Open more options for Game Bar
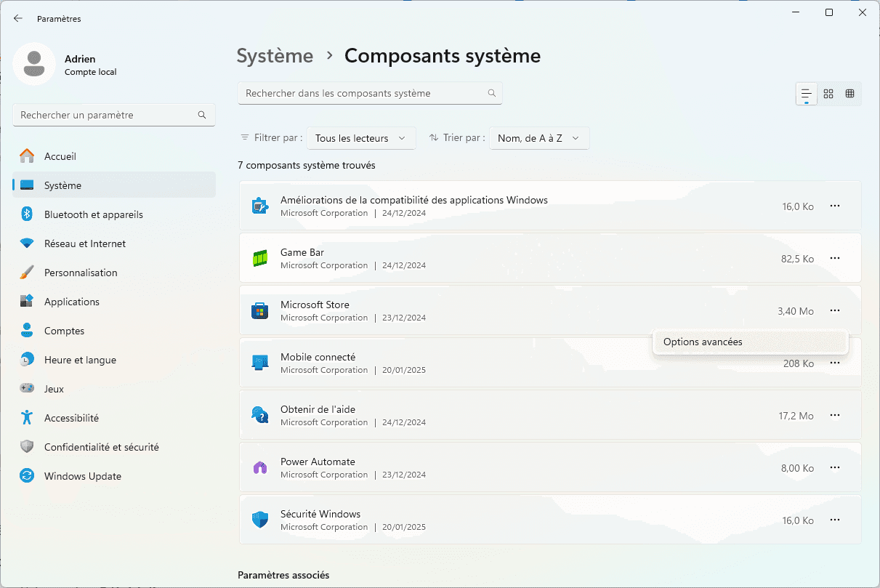This screenshot has width=880, height=588. 835,258
